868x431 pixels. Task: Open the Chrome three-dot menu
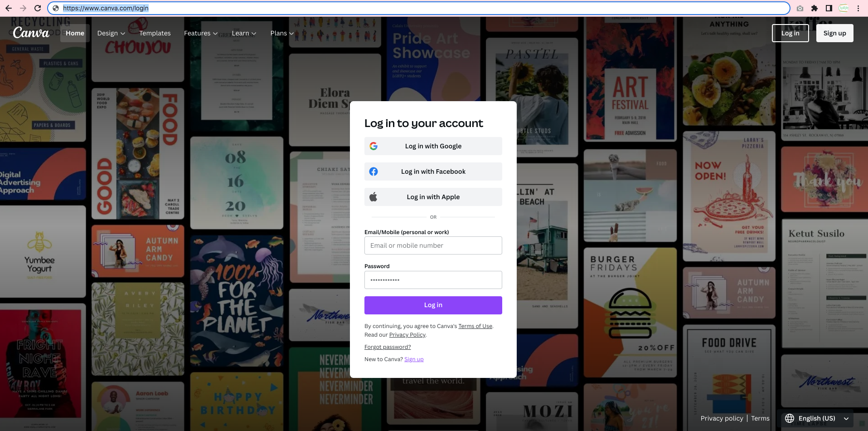click(x=858, y=8)
